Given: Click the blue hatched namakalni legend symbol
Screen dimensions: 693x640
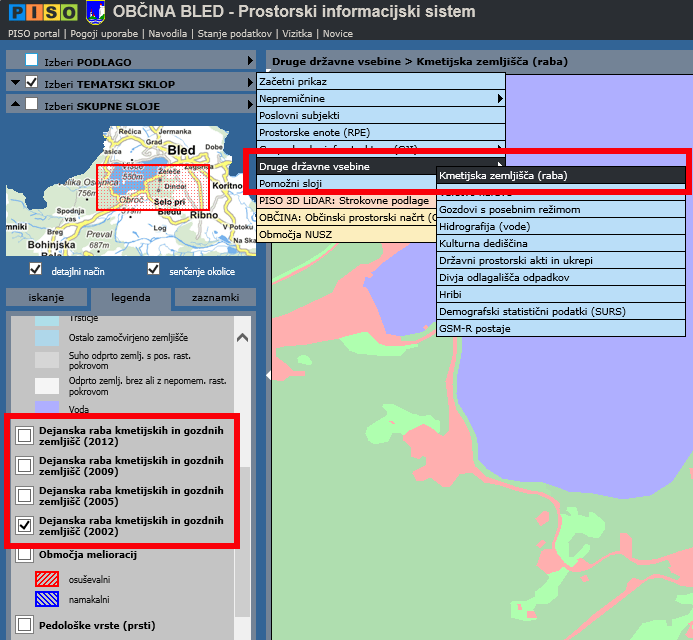Looking at the screenshot, I should click(x=49, y=599).
